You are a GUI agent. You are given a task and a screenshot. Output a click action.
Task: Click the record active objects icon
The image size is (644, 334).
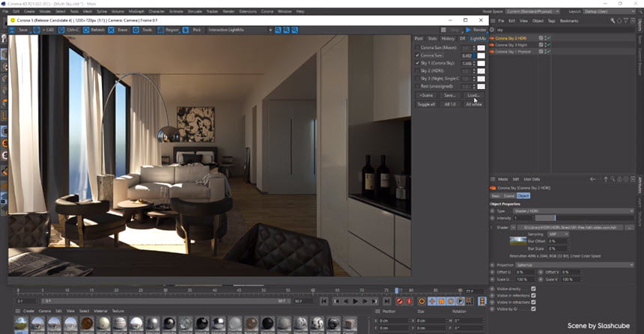click(400, 301)
